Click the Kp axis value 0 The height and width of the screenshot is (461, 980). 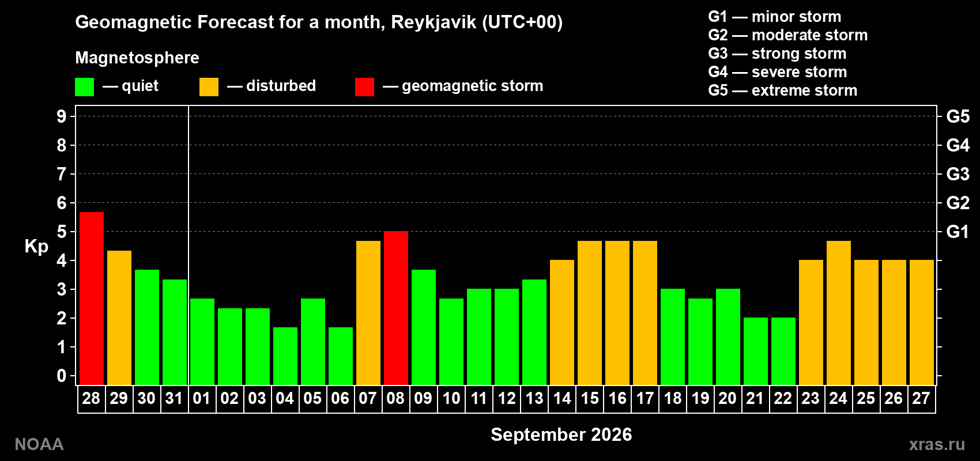pyautogui.click(x=62, y=376)
